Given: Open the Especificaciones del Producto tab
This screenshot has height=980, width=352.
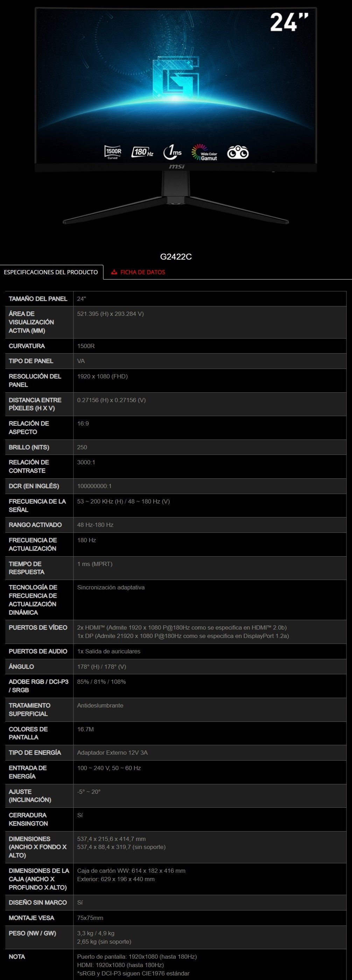Looking at the screenshot, I should point(51,272).
